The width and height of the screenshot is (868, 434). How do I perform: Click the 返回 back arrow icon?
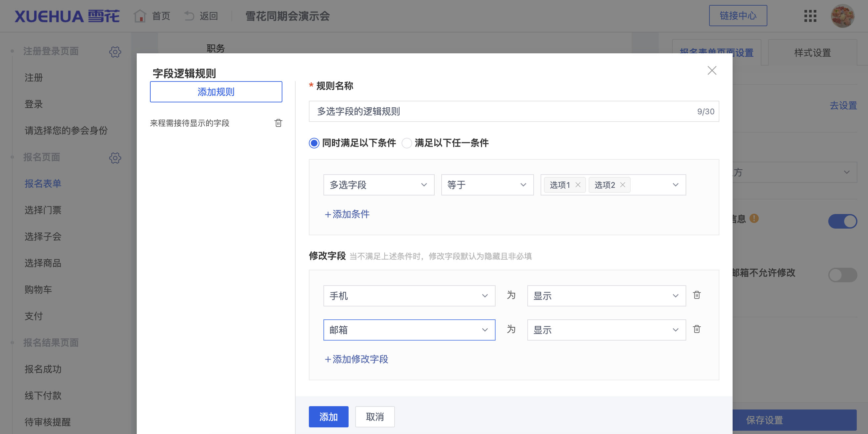click(x=189, y=16)
